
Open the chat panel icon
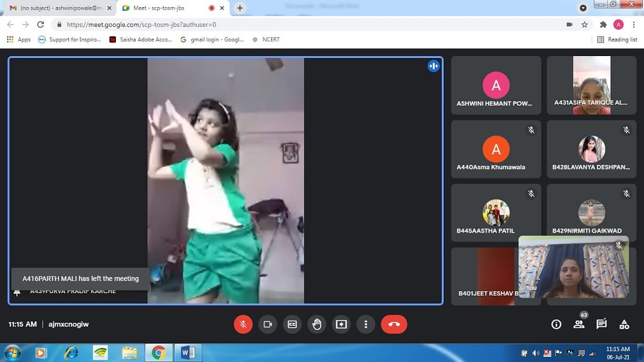coord(601,324)
